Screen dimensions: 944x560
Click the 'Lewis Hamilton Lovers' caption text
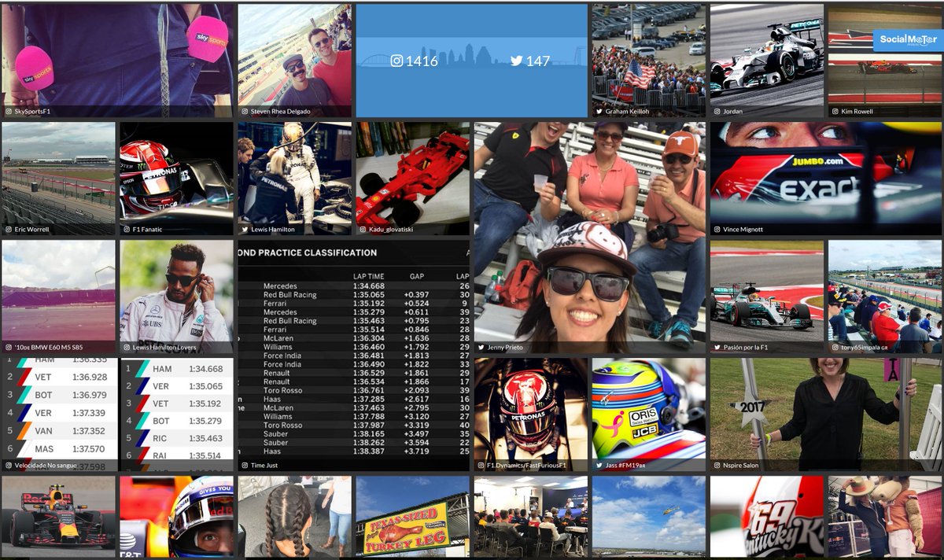(164, 348)
